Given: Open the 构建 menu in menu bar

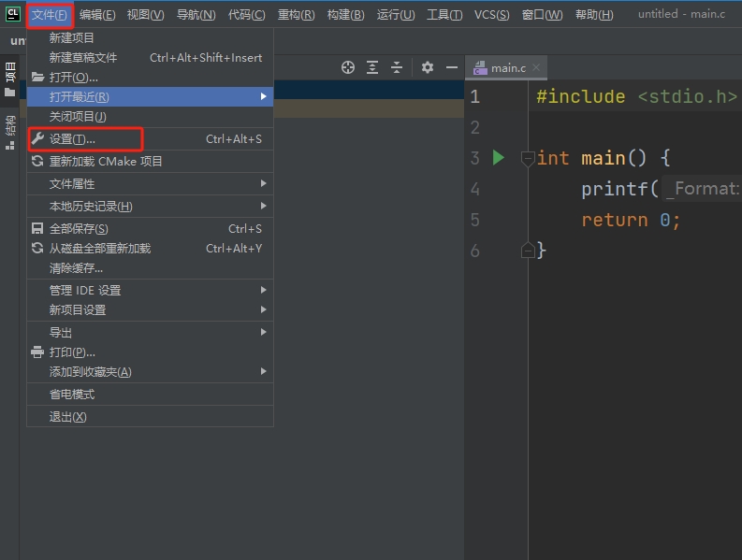Looking at the screenshot, I should click(x=345, y=15).
